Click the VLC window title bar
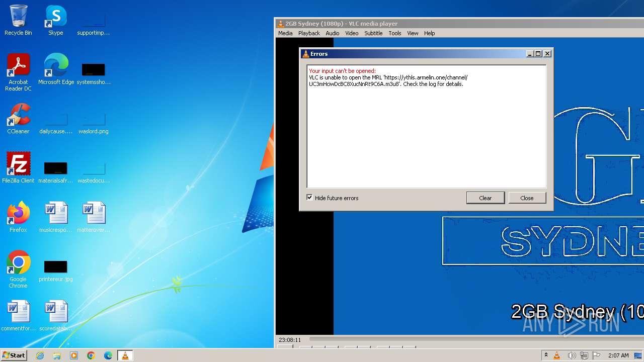Viewport: 644px width, 362px height. tap(459, 23)
